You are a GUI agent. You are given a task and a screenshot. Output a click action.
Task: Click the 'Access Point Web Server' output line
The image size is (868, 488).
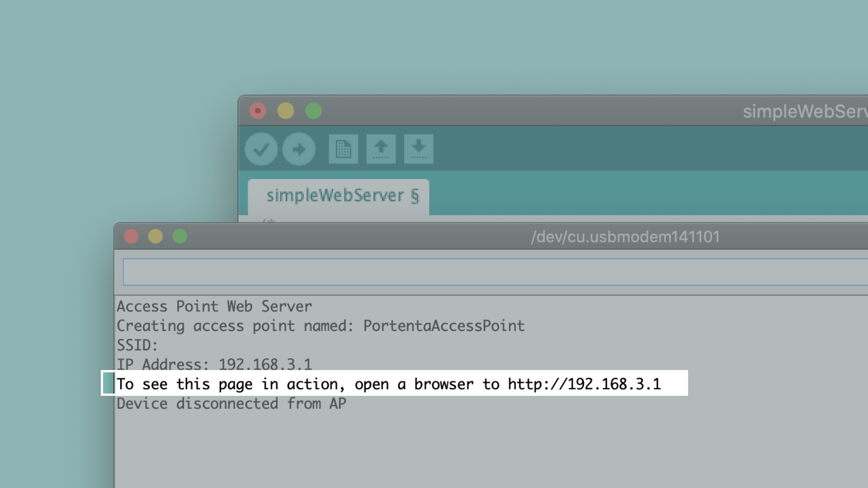[x=214, y=306]
